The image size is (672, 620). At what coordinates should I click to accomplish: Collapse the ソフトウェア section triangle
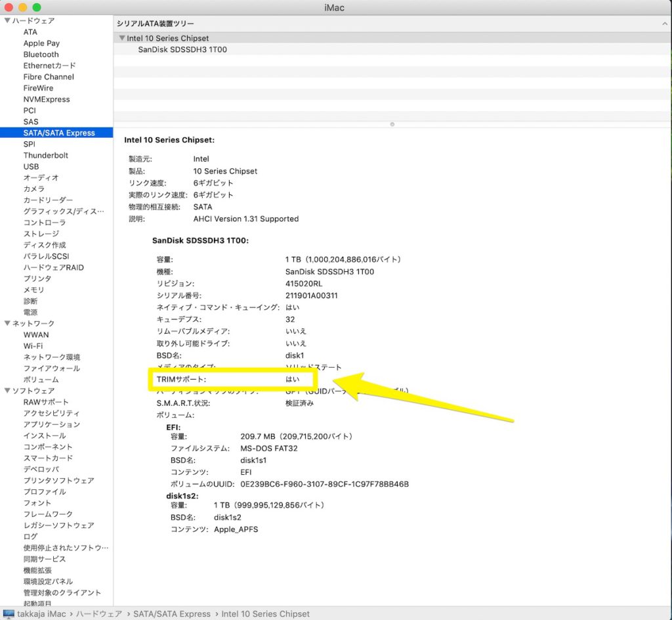pyautogui.click(x=7, y=391)
